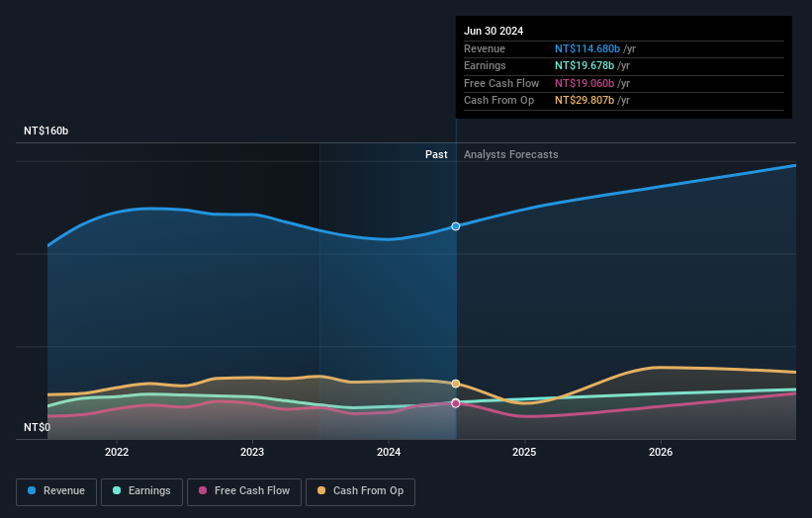The width and height of the screenshot is (812, 518).
Task: Click the 2023 x-axis label
Action: tap(252, 453)
